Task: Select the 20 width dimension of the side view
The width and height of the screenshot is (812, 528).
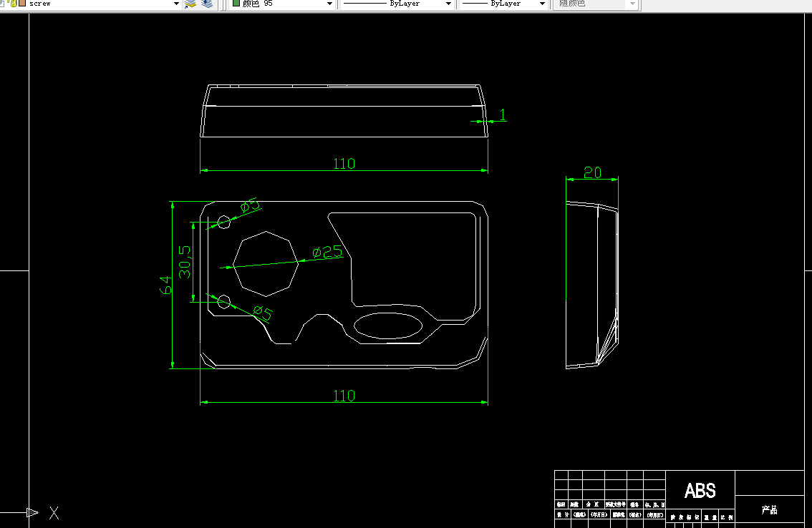Action: click(x=592, y=172)
